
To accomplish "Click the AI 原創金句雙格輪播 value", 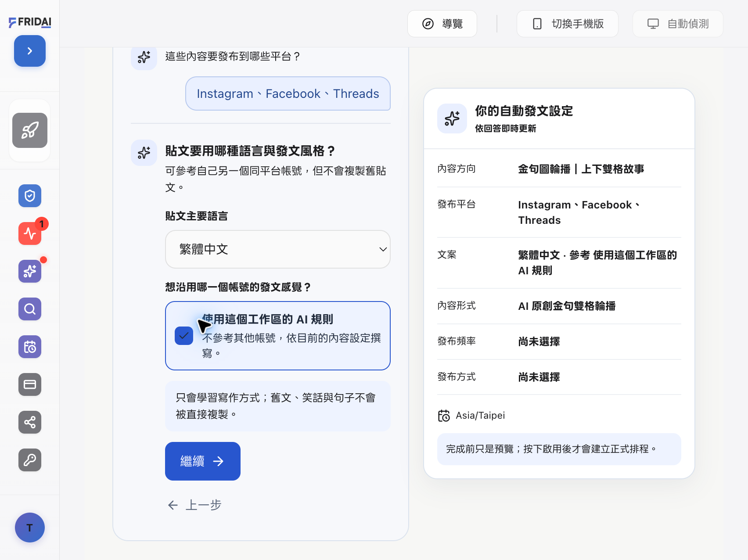I will 567,306.
